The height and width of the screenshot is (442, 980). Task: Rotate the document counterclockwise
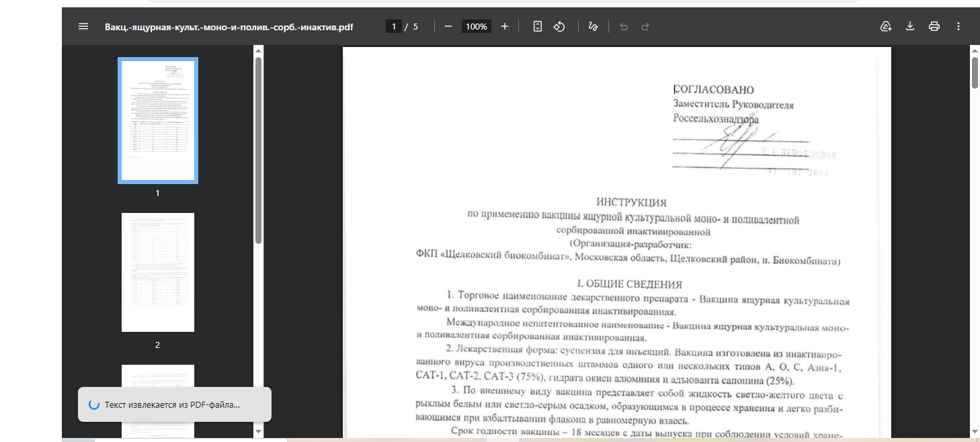tap(559, 27)
